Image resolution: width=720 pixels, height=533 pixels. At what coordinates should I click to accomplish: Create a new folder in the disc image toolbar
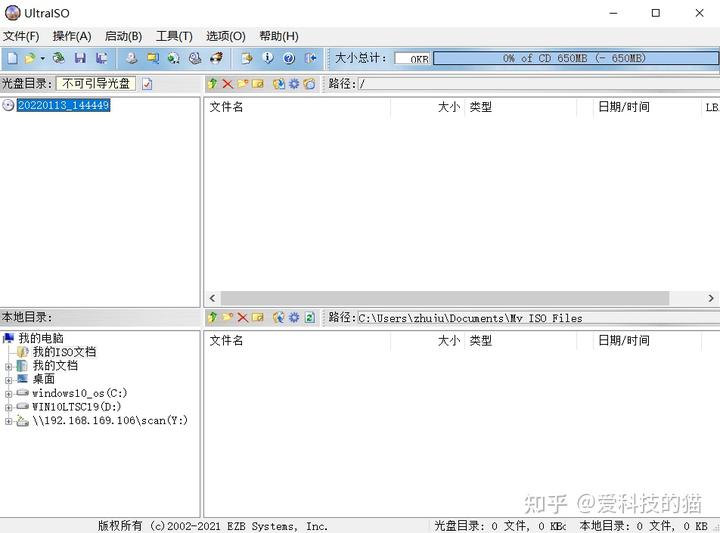242,84
